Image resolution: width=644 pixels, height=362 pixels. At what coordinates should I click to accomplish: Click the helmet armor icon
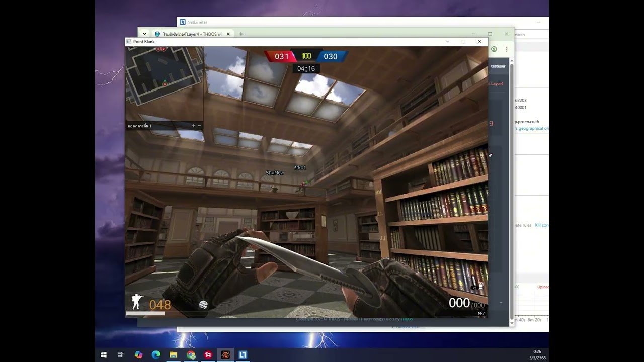tap(203, 305)
